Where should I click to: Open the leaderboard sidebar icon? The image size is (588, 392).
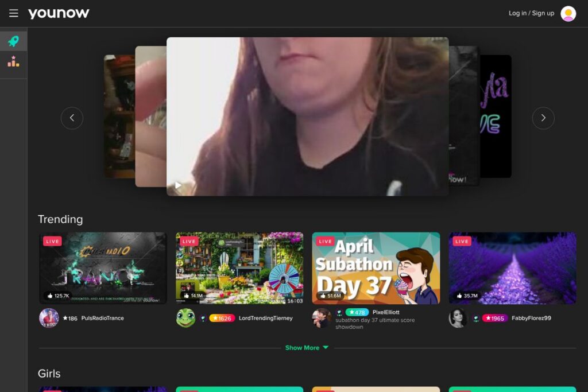[x=13, y=61]
